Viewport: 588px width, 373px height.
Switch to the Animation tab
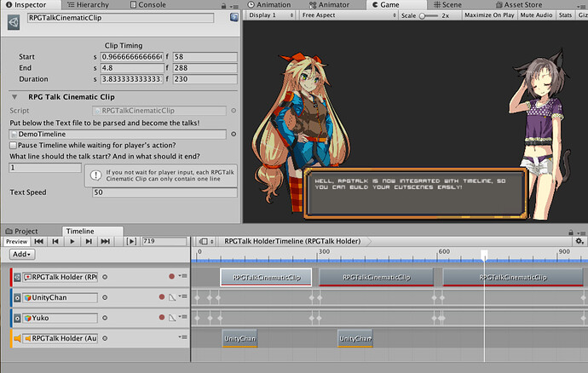[x=269, y=5]
